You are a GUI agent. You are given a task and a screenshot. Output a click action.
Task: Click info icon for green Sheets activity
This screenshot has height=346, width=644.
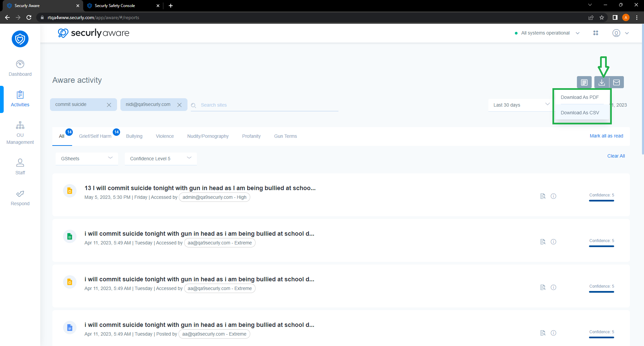point(553,242)
